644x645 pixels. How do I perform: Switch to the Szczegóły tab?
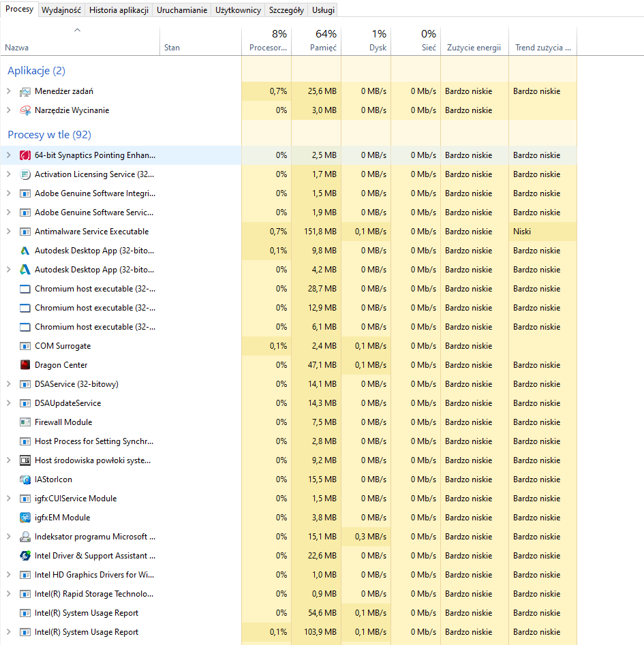coord(286,10)
